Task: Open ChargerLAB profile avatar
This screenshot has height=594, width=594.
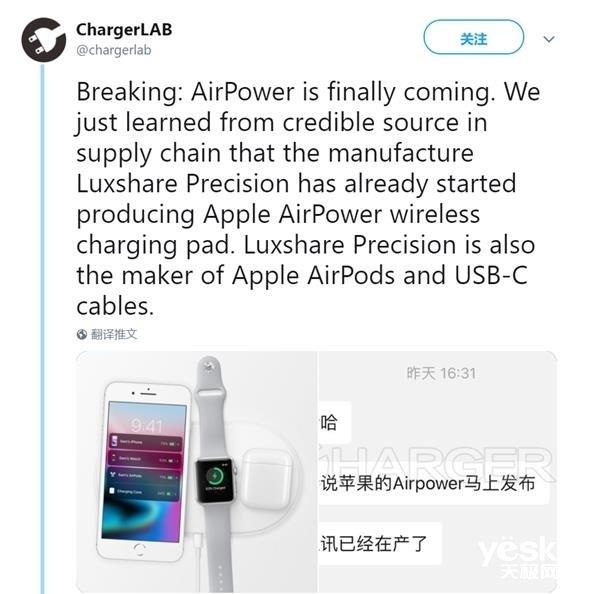Action: (44, 39)
